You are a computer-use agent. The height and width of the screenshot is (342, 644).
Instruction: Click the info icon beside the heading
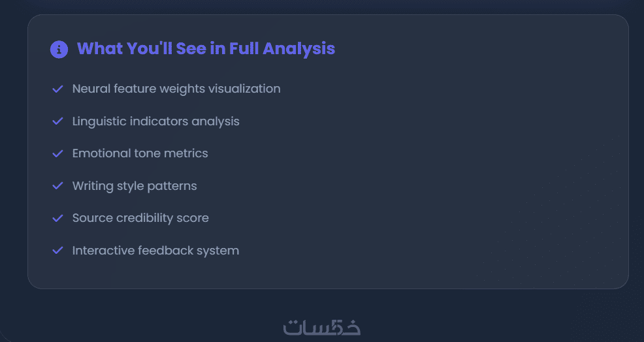point(59,49)
